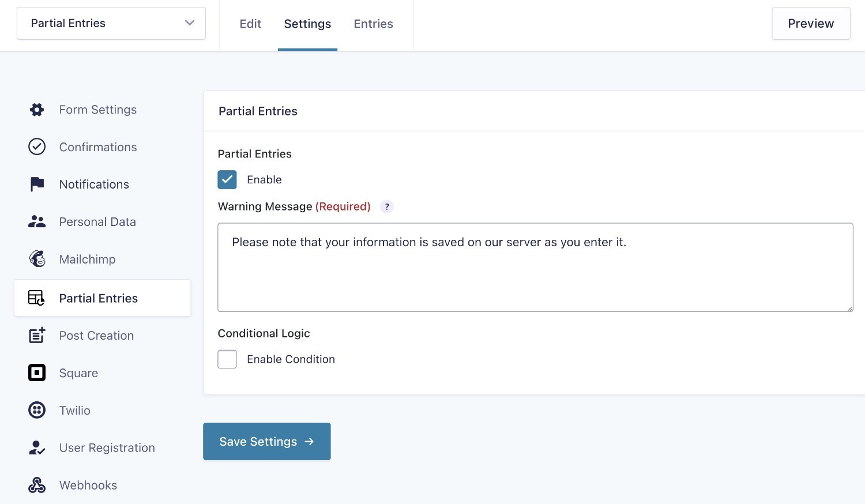Click into the Warning Message text area

[x=535, y=268]
